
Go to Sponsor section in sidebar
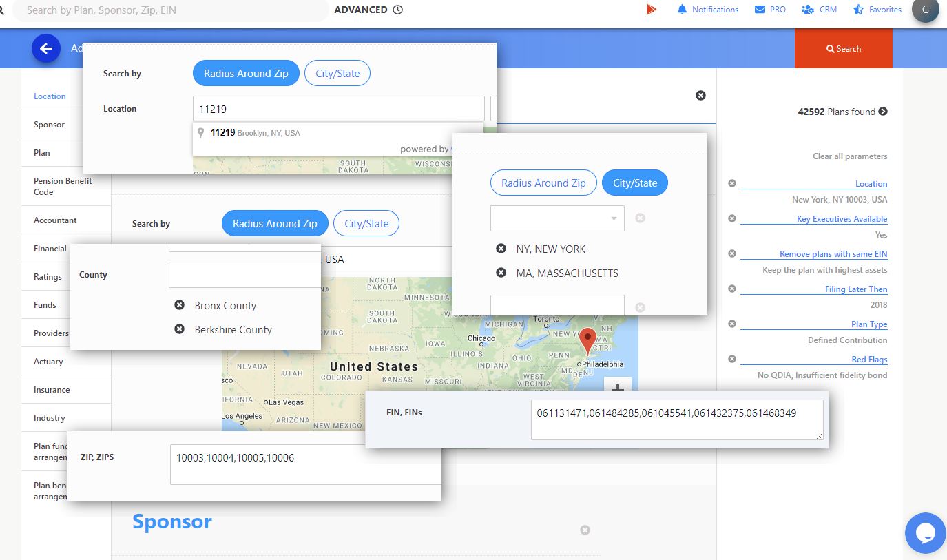pyautogui.click(x=49, y=125)
